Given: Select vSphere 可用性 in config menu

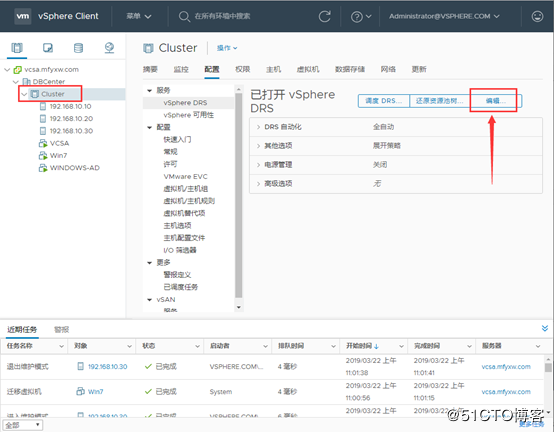Looking at the screenshot, I should point(188,115).
